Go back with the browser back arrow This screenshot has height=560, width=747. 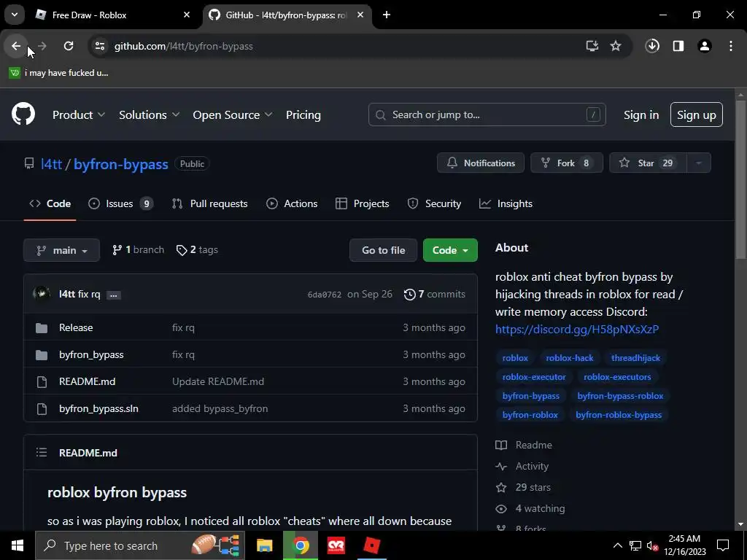16,46
